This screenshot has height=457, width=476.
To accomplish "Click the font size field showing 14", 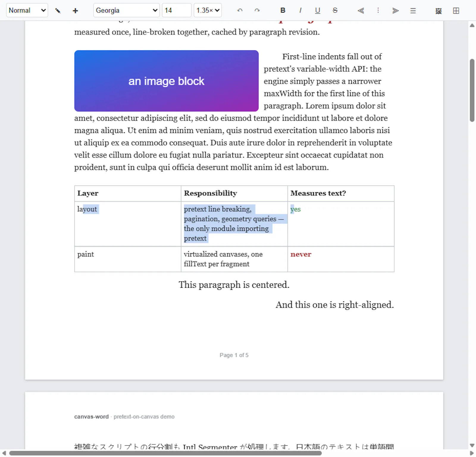I will [177, 10].
